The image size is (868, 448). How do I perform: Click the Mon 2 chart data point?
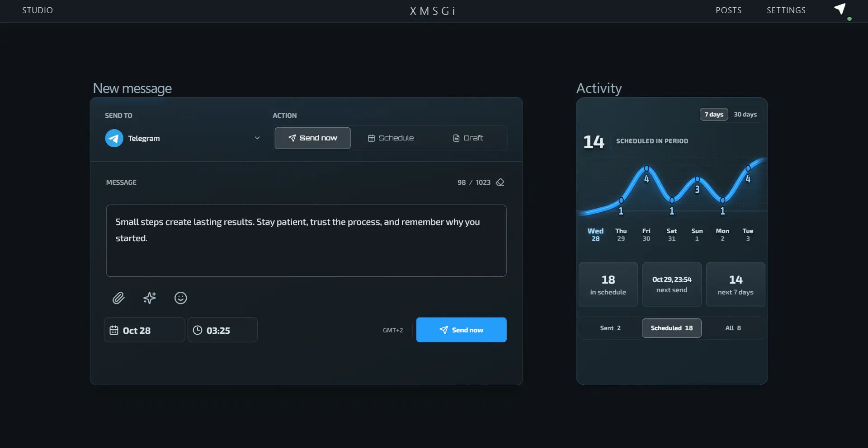coord(722,200)
